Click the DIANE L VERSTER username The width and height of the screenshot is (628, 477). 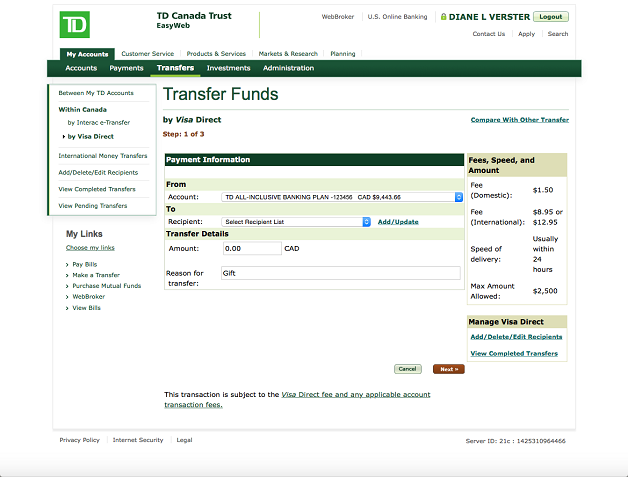point(489,17)
